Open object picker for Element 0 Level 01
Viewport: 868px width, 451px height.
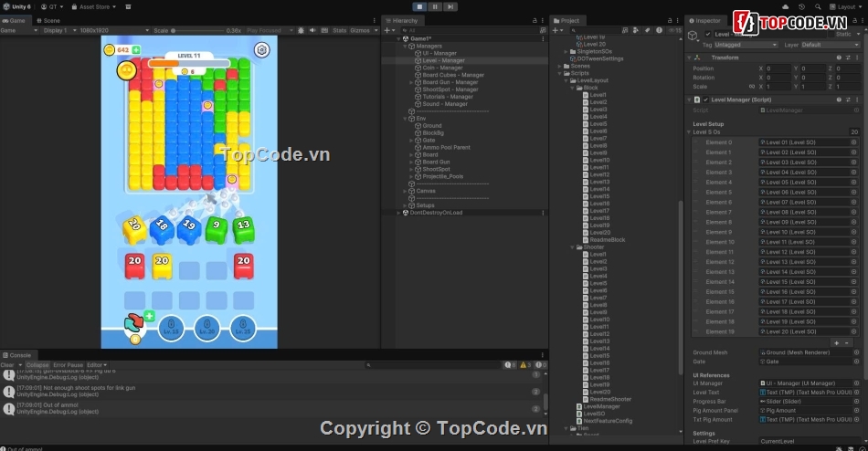[x=853, y=142]
